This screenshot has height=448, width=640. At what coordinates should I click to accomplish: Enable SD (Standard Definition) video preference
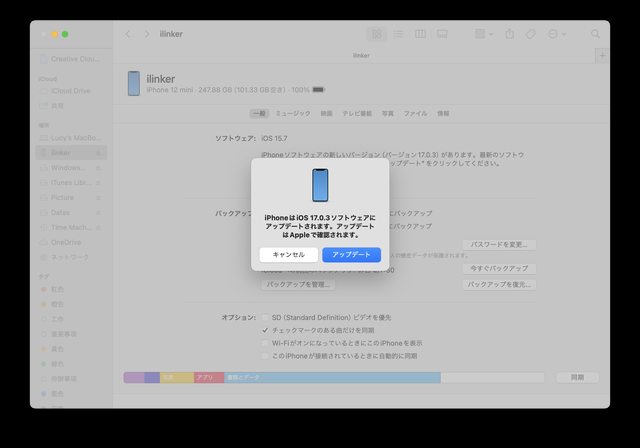(265, 317)
